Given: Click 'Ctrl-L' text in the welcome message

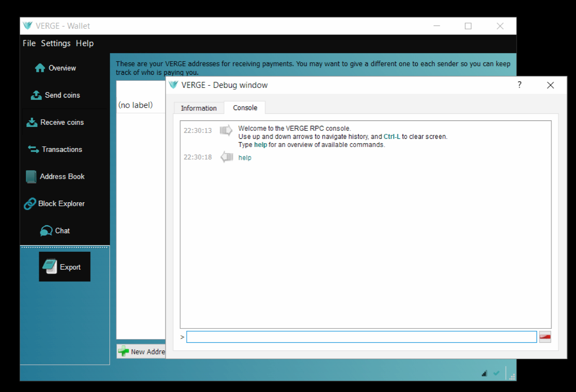Looking at the screenshot, I should [x=392, y=136].
